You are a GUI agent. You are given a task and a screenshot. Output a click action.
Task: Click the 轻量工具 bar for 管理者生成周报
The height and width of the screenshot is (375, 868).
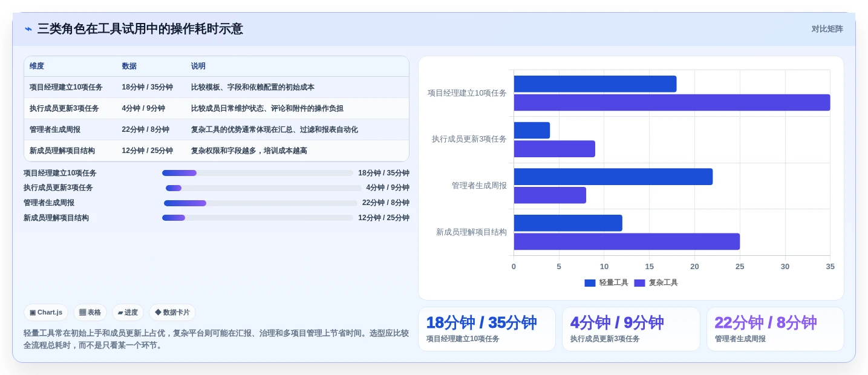coord(613,177)
